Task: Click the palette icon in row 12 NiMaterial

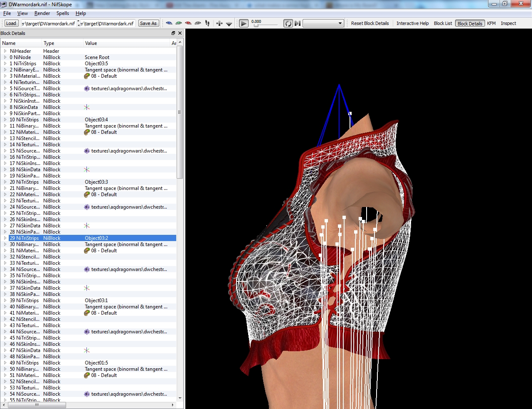Action: [x=87, y=132]
